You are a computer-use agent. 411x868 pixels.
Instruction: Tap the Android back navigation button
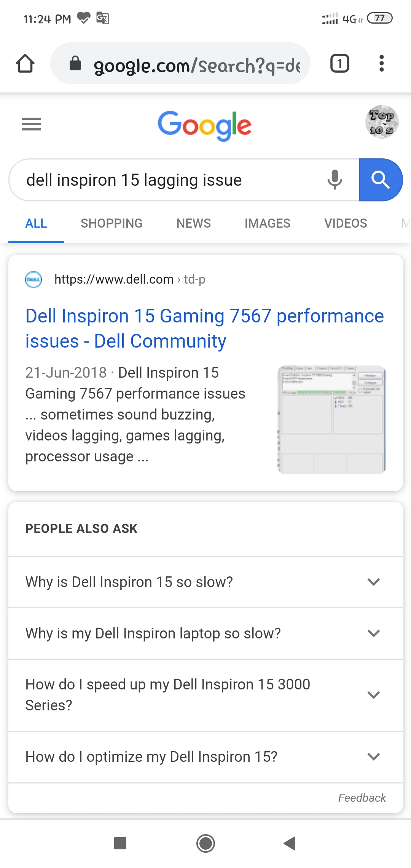tap(290, 843)
